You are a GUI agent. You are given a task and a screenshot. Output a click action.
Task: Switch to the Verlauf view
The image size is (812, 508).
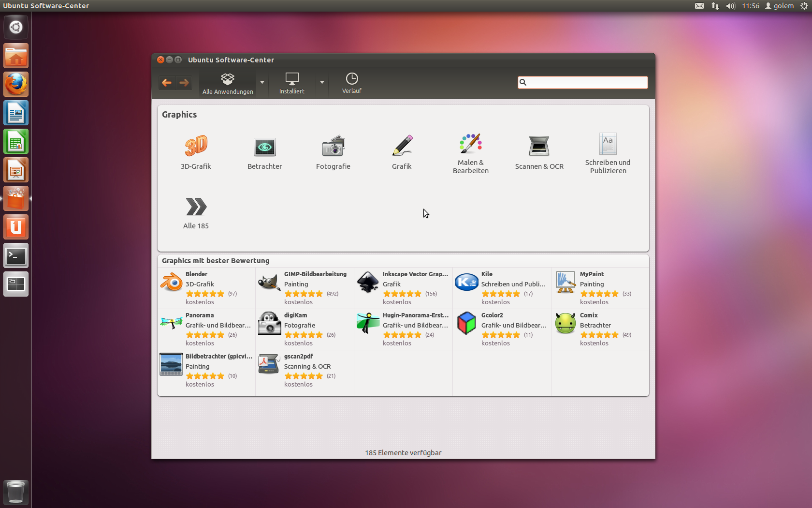click(351, 83)
